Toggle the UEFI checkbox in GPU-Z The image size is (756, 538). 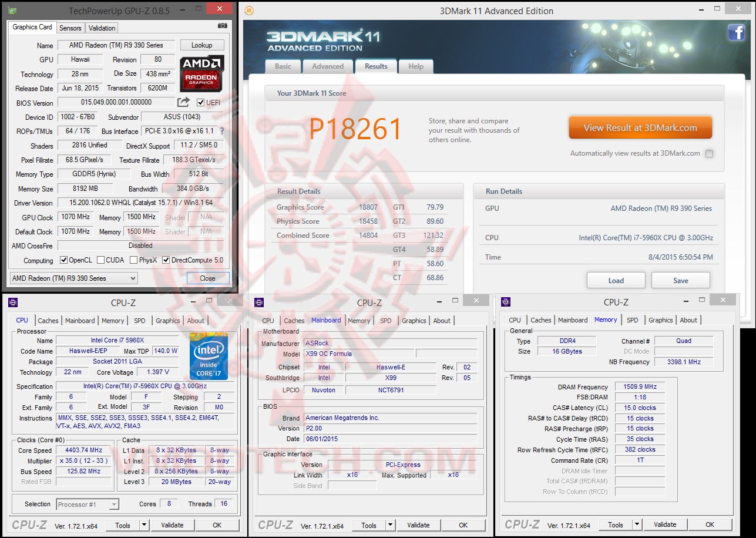click(200, 103)
